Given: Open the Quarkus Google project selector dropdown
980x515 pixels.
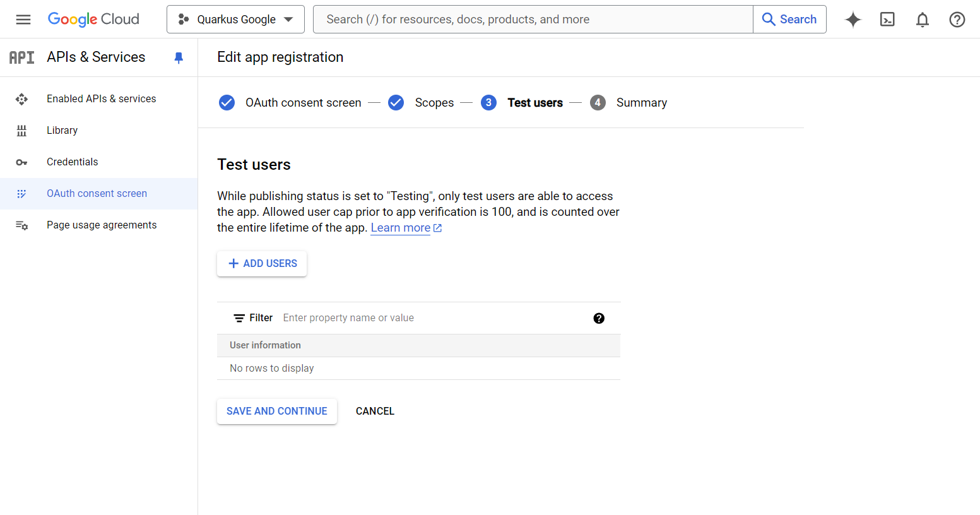Looking at the screenshot, I should [235, 20].
